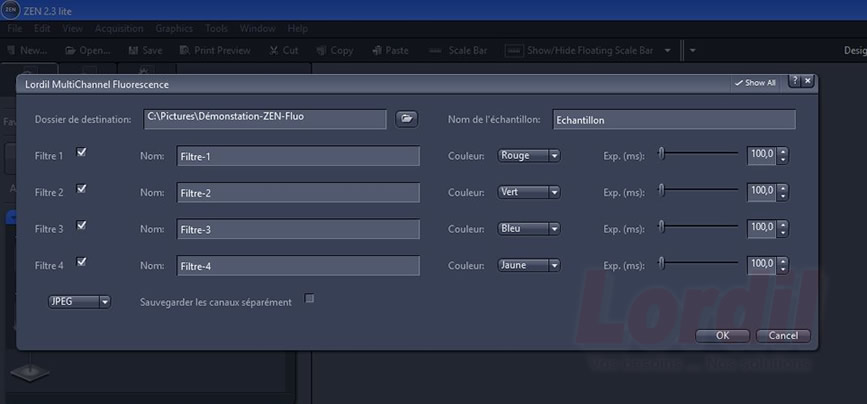867x404 pixels.
Task: Click the Filtre 4 exposure slider
Action: coord(698,263)
